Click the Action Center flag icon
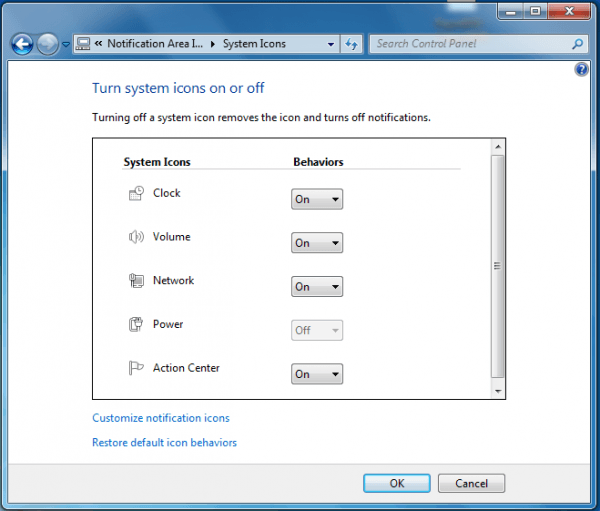600x511 pixels. click(x=136, y=368)
